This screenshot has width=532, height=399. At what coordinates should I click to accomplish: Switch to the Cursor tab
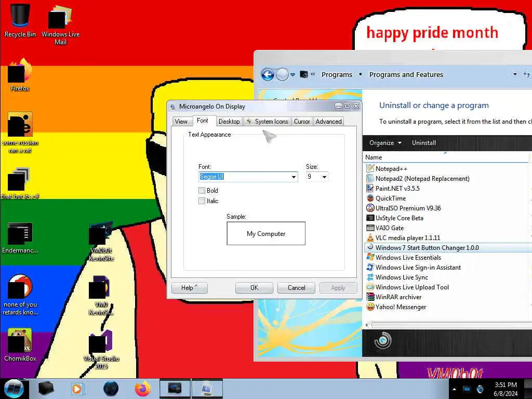pyautogui.click(x=302, y=122)
